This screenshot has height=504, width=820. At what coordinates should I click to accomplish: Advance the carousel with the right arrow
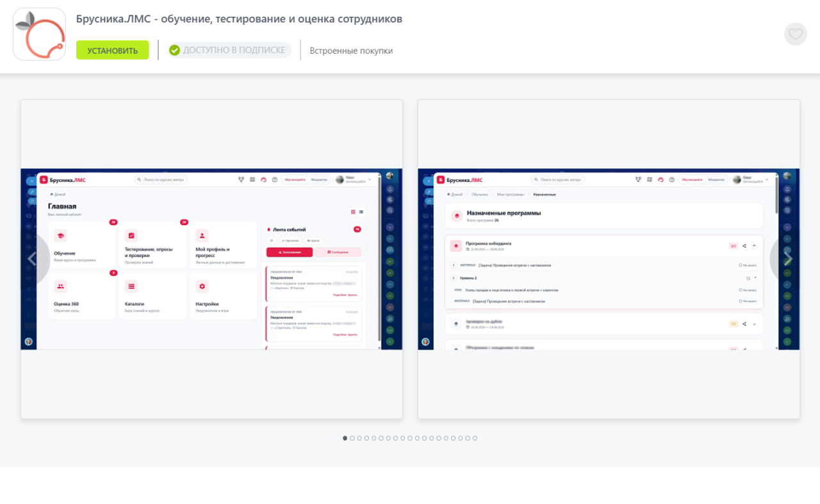[788, 259]
